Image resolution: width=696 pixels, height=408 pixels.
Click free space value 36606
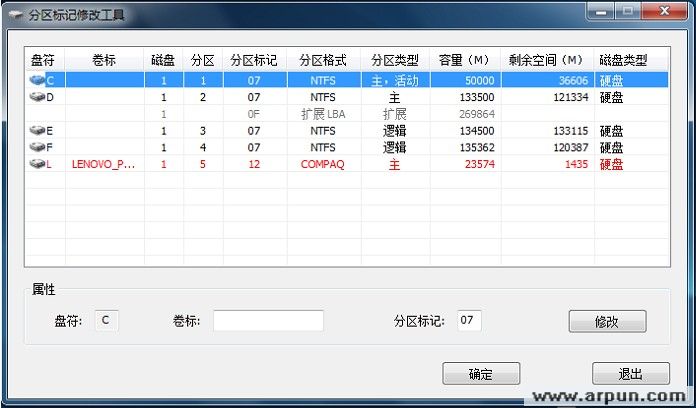coord(573,80)
